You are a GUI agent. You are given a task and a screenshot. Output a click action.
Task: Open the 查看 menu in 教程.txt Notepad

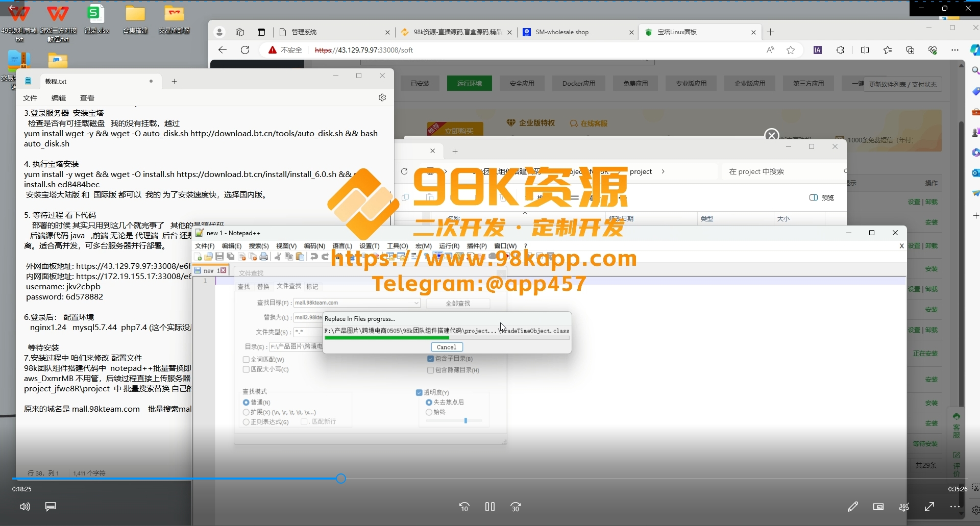tap(87, 97)
